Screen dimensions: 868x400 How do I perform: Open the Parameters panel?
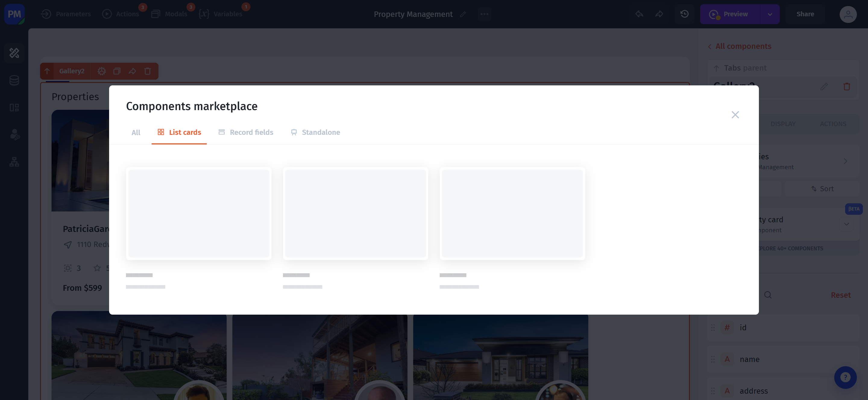(66, 14)
